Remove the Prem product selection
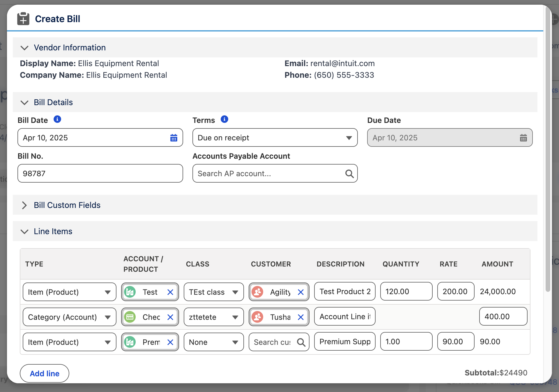 (x=170, y=342)
